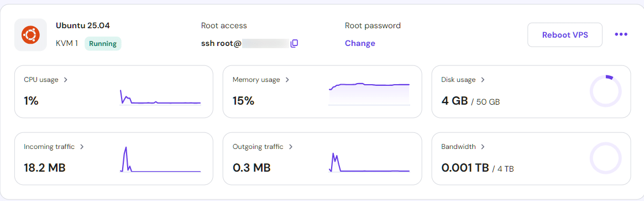This screenshot has height=201, width=644.
Task: Click the Running status badge
Action: coord(103,43)
